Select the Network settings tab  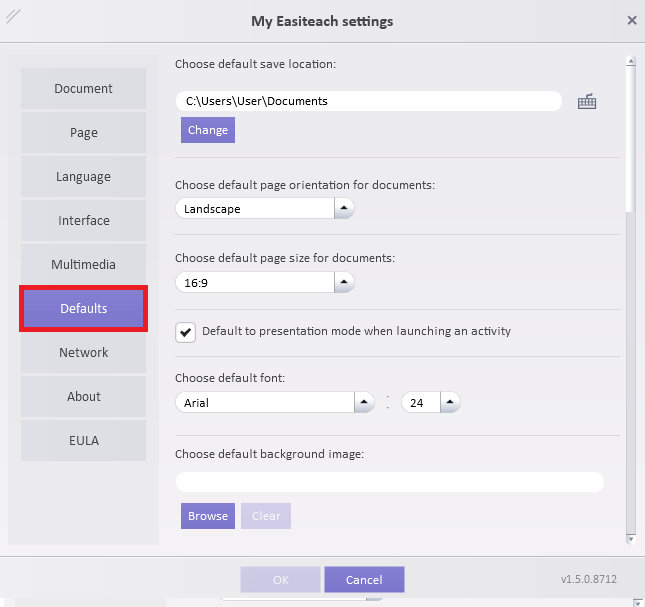[x=84, y=353]
